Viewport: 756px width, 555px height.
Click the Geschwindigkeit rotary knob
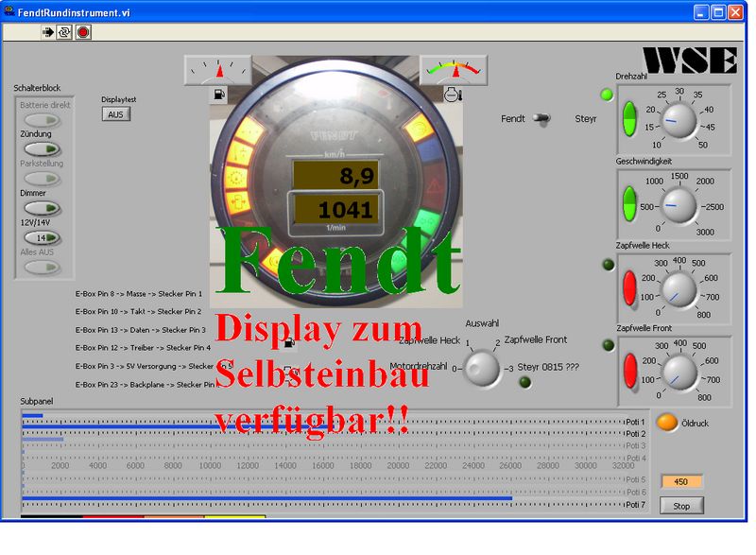[679, 206]
